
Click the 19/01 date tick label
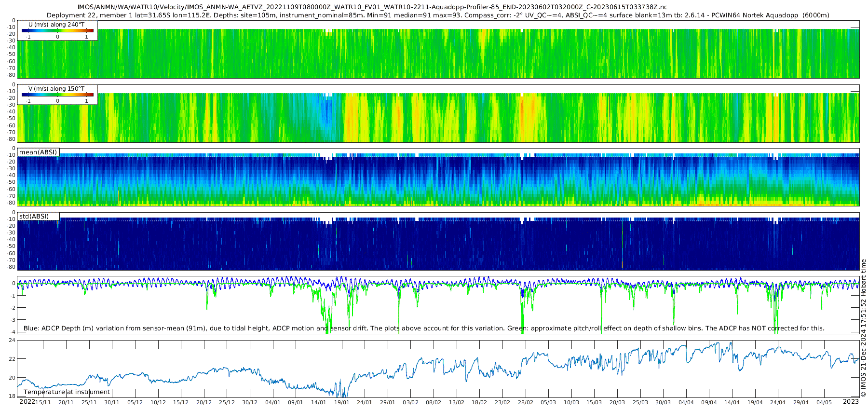click(341, 402)
